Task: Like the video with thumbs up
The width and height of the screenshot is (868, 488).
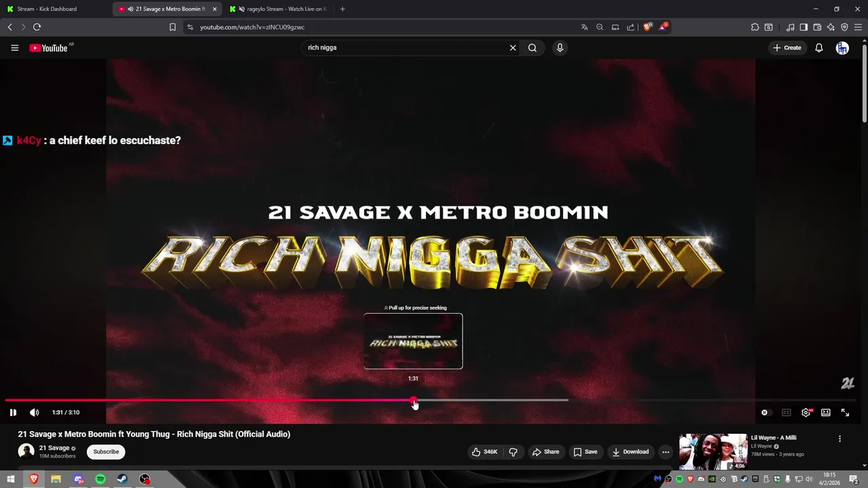Action: pos(486,452)
